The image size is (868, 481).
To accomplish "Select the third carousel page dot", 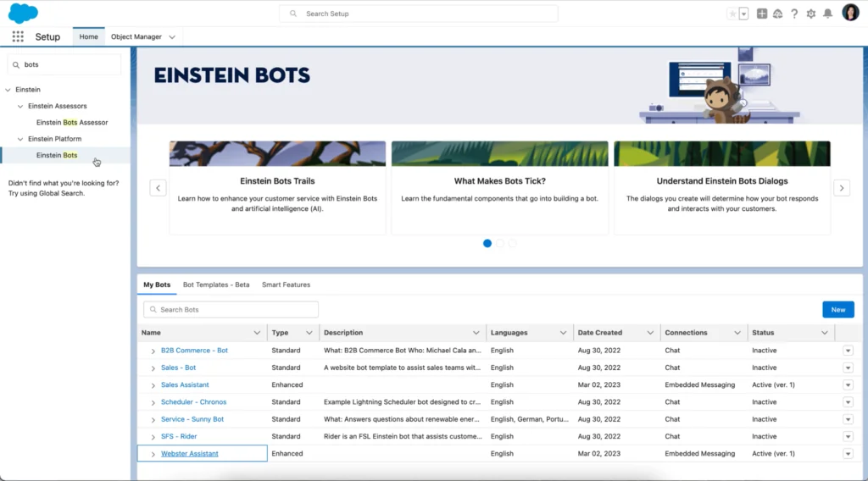I will pyautogui.click(x=513, y=243).
